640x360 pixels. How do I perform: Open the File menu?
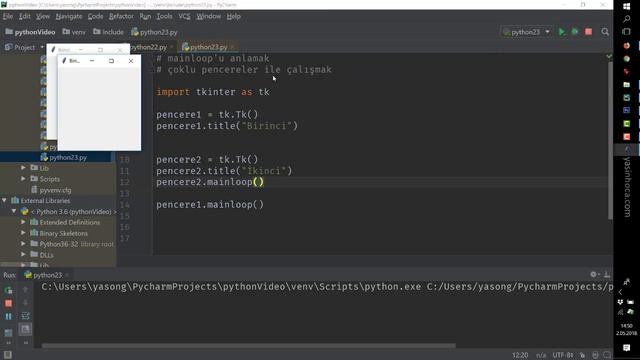(x=8, y=16)
